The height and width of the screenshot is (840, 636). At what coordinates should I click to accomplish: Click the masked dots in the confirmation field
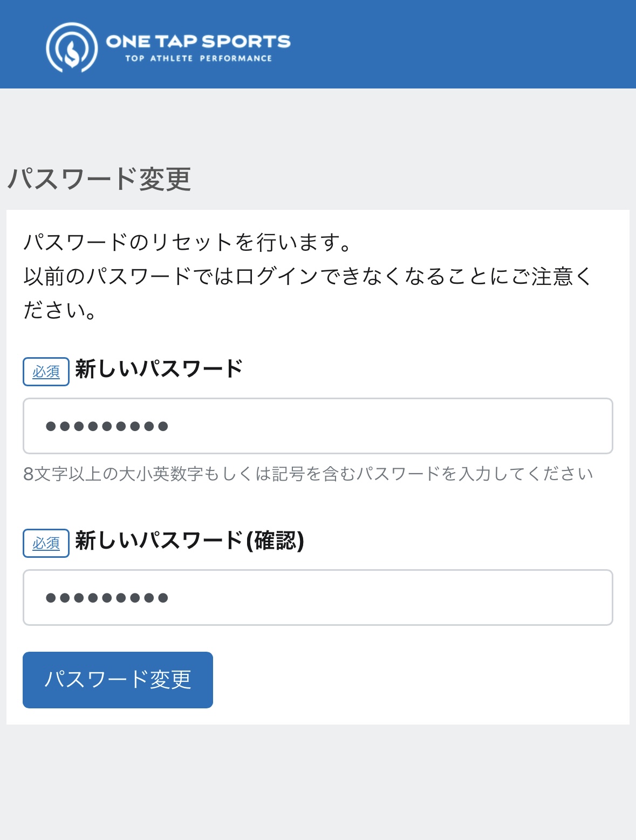pos(107,598)
